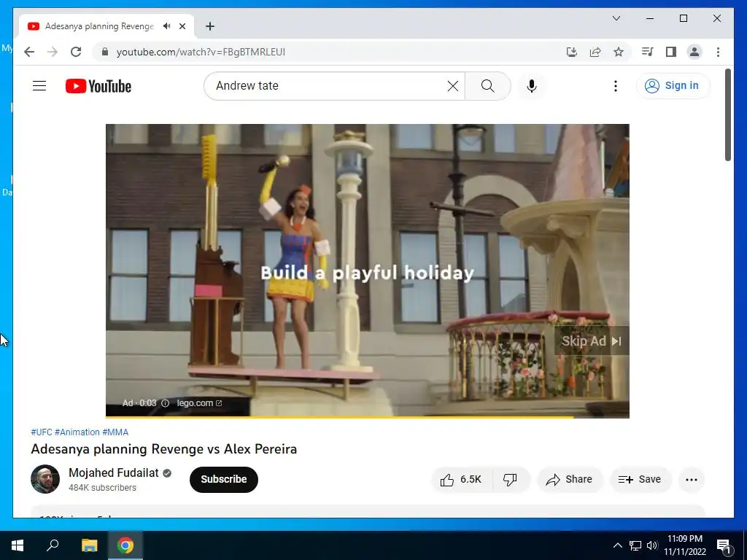The width and height of the screenshot is (747, 560).
Task: Save the video to a playlist
Action: click(x=640, y=480)
